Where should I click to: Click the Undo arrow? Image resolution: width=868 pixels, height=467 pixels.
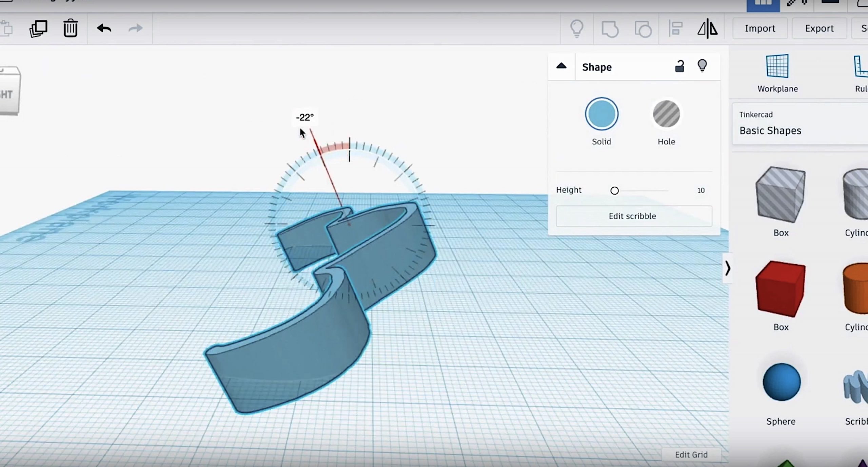(x=104, y=28)
